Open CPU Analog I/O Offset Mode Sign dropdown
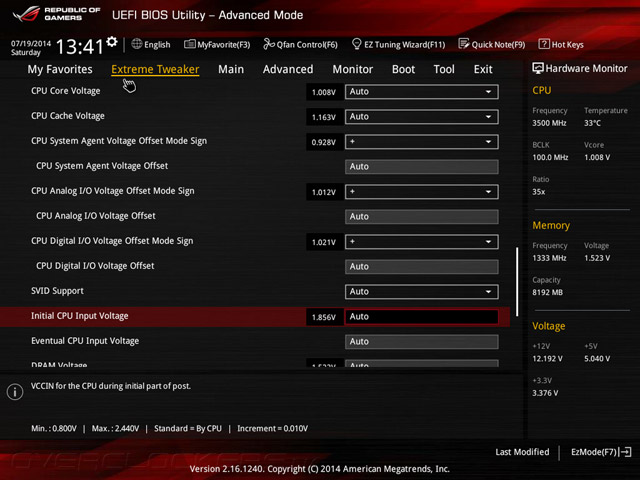Image resolution: width=640 pixels, height=480 pixels. pyautogui.click(x=422, y=192)
